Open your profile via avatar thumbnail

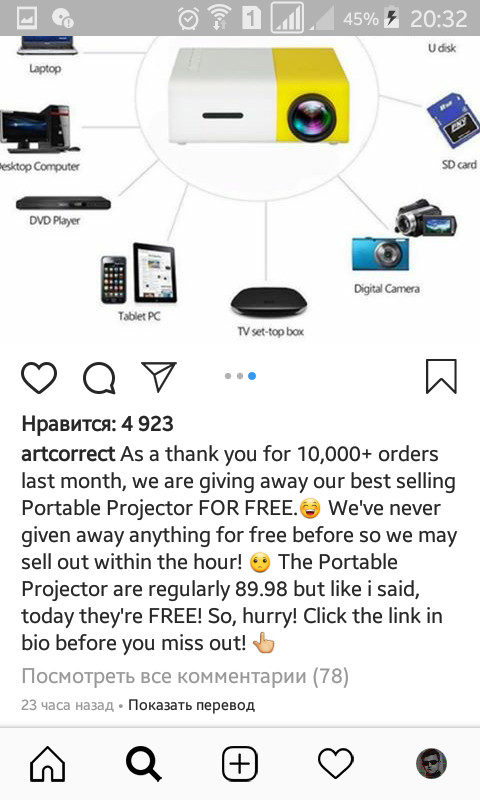click(x=431, y=764)
